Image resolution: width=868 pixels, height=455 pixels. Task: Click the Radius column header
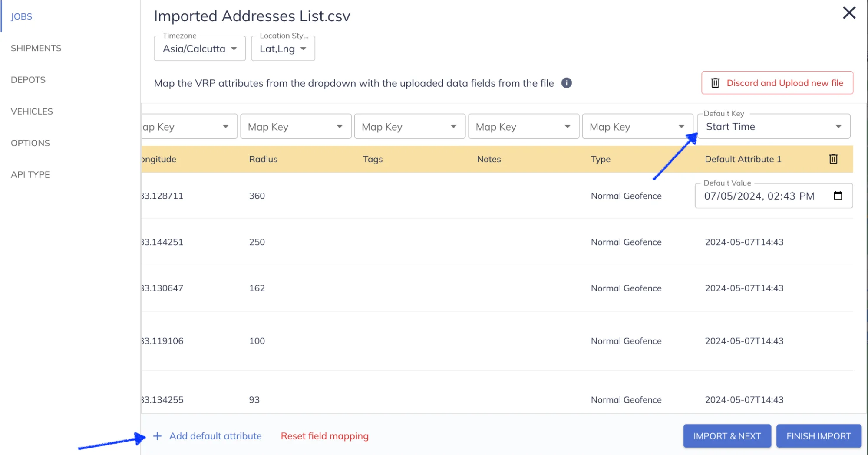tap(263, 159)
